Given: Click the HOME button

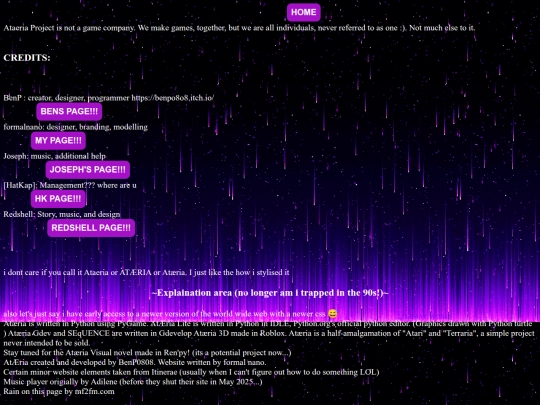Looking at the screenshot, I should click(303, 12).
